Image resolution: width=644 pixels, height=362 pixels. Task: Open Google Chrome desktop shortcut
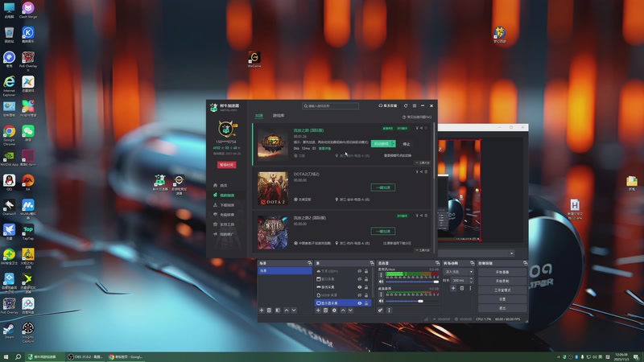tap(9, 136)
